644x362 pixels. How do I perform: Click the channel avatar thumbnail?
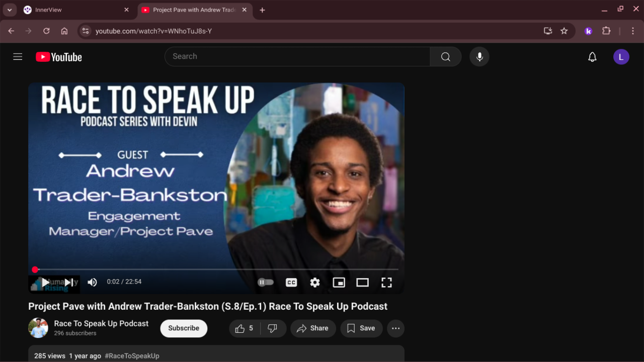coord(38,328)
